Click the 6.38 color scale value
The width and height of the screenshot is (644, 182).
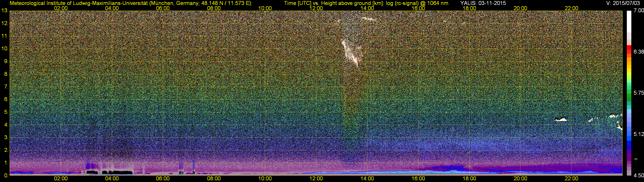638,52
